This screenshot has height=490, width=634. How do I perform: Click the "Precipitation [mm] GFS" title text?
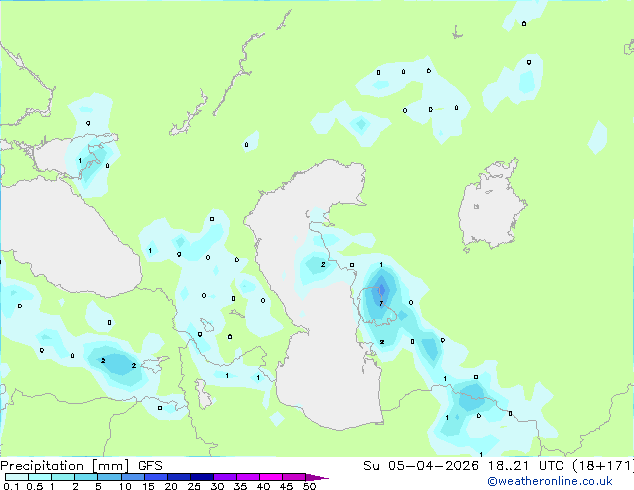(x=81, y=466)
